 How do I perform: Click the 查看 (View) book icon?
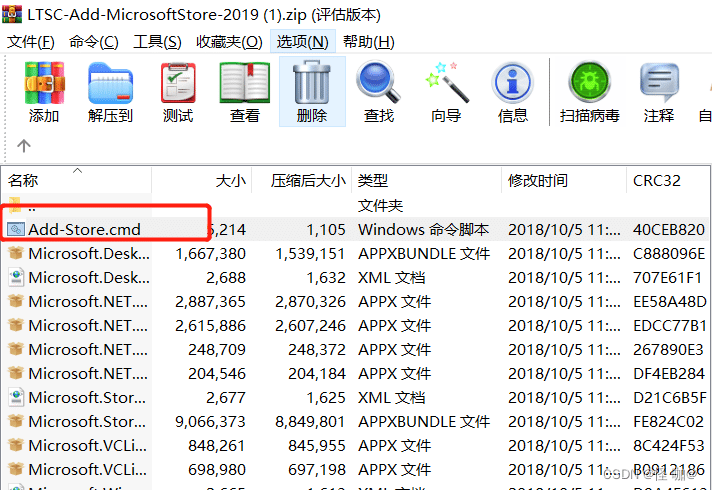point(245,83)
